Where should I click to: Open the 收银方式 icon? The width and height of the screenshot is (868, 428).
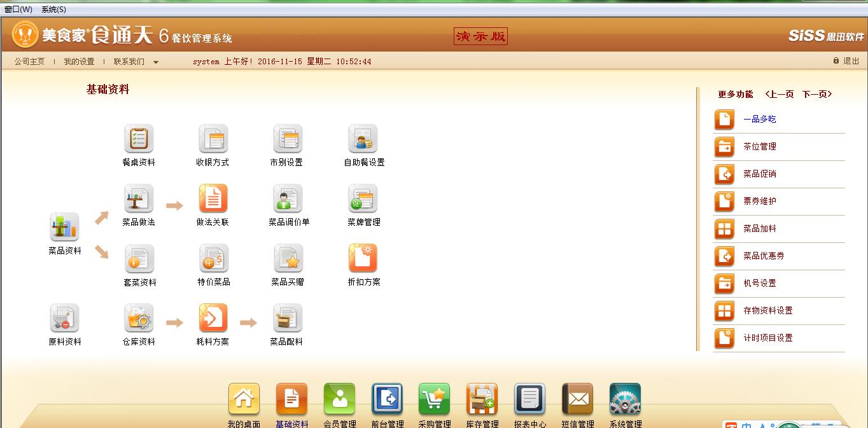coord(213,139)
